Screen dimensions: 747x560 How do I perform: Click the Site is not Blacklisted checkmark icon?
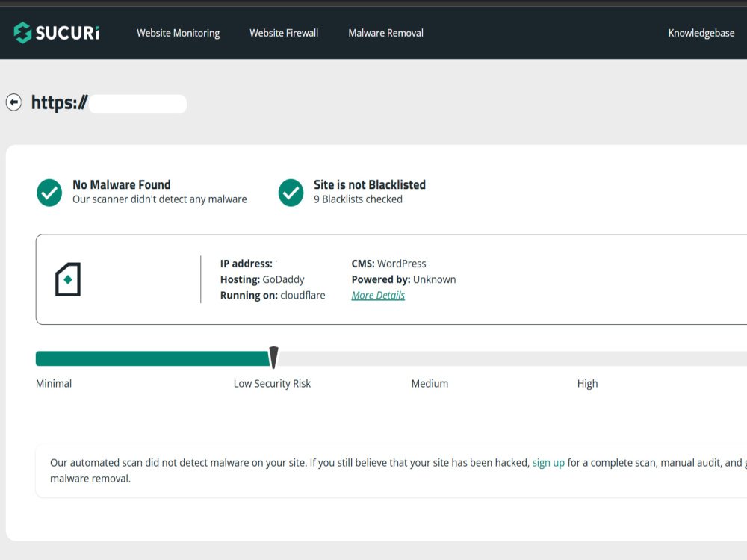(291, 193)
